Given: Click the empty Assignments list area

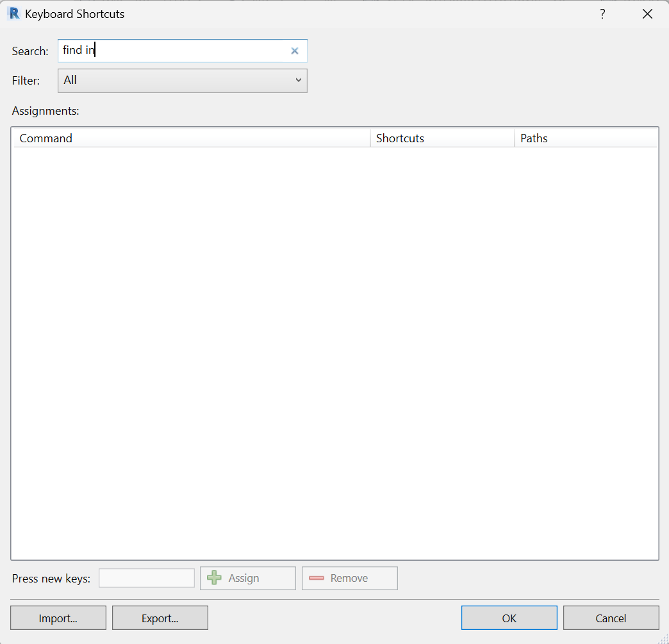Looking at the screenshot, I should coord(334,352).
